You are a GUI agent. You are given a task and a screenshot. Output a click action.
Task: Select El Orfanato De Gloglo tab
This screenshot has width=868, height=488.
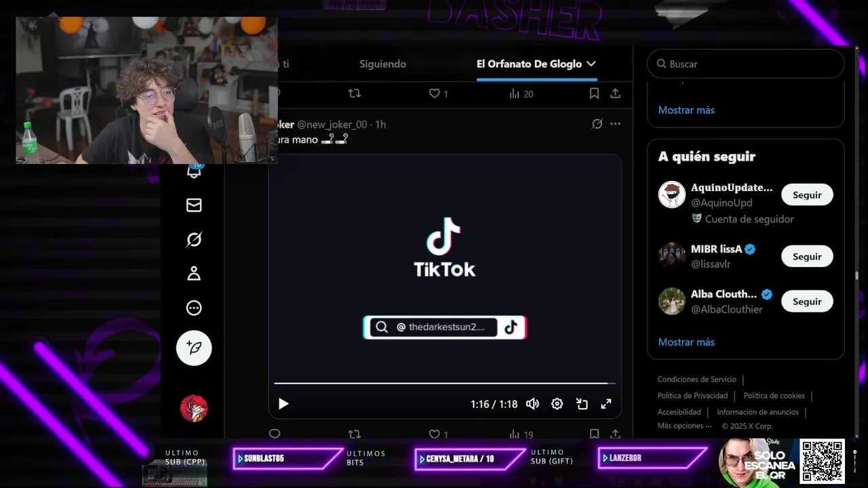(529, 64)
